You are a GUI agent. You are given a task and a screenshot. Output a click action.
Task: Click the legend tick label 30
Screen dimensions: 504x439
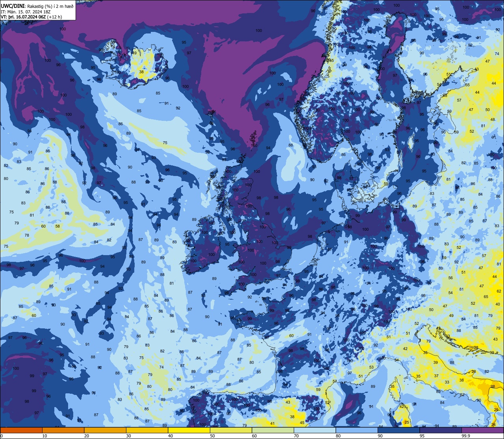pos(128,436)
